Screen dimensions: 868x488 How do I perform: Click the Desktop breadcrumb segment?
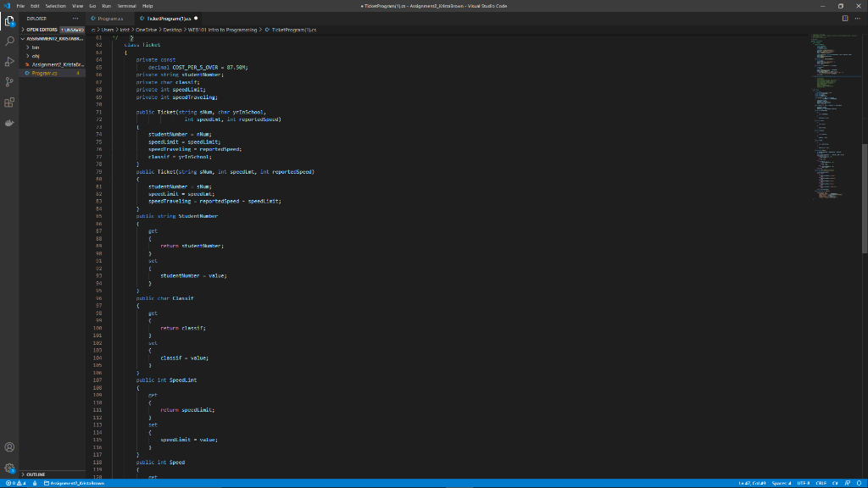click(172, 30)
